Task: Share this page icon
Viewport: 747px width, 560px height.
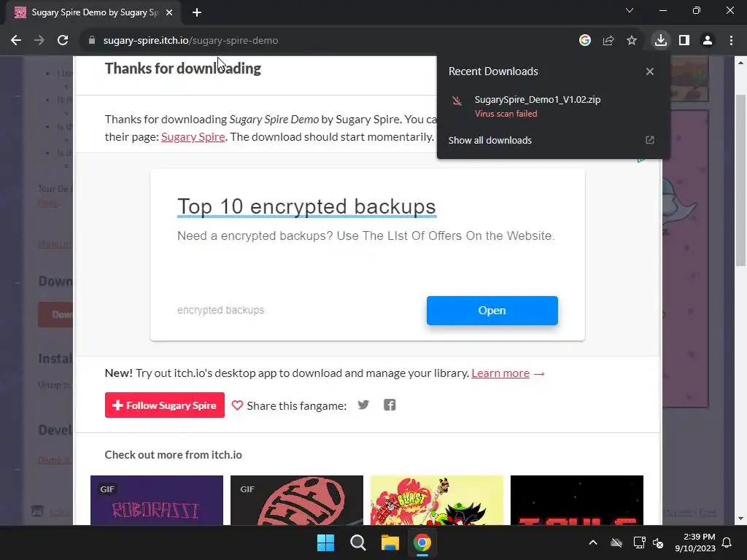Action: click(608, 41)
